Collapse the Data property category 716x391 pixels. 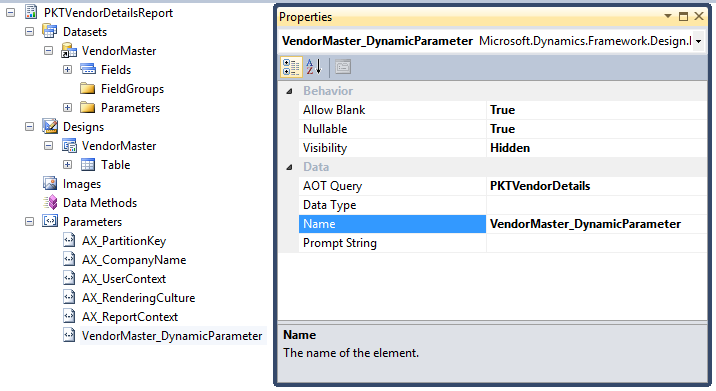coord(290,167)
